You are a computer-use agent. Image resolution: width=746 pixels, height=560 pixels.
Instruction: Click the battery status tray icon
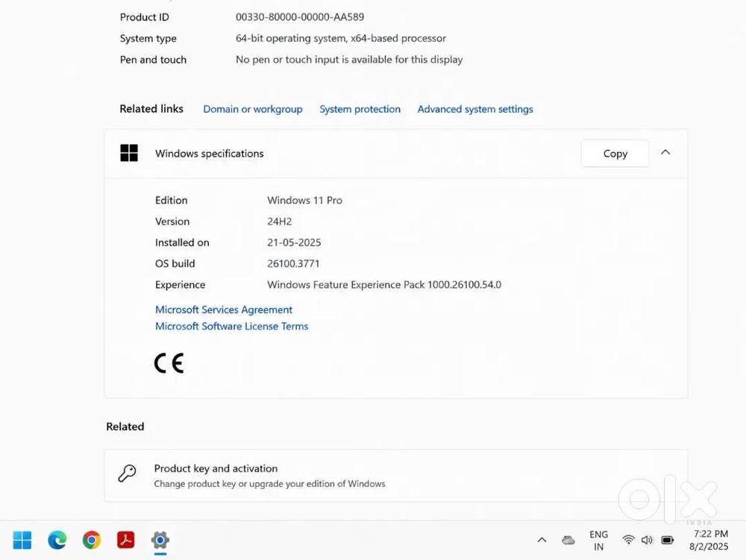tap(668, 540)
